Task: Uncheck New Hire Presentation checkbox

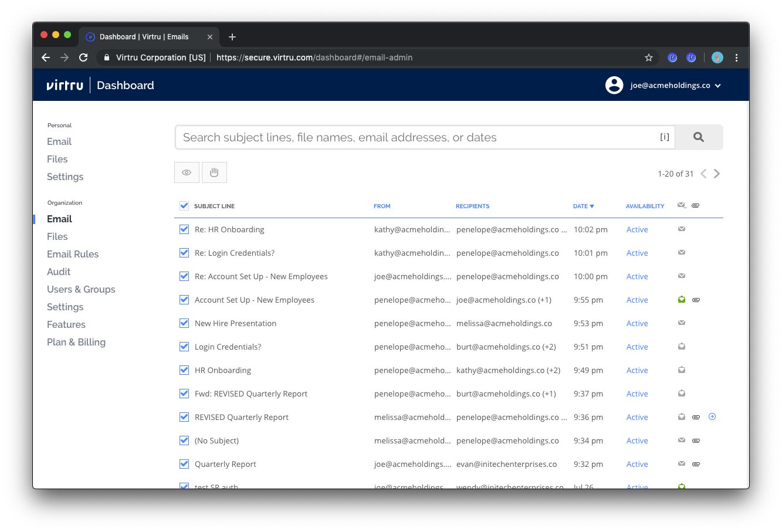Action: click(184, 323)
